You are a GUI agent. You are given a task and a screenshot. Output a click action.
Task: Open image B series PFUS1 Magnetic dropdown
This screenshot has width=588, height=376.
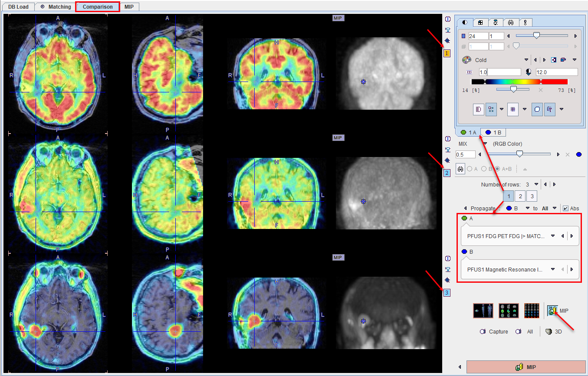553,269
